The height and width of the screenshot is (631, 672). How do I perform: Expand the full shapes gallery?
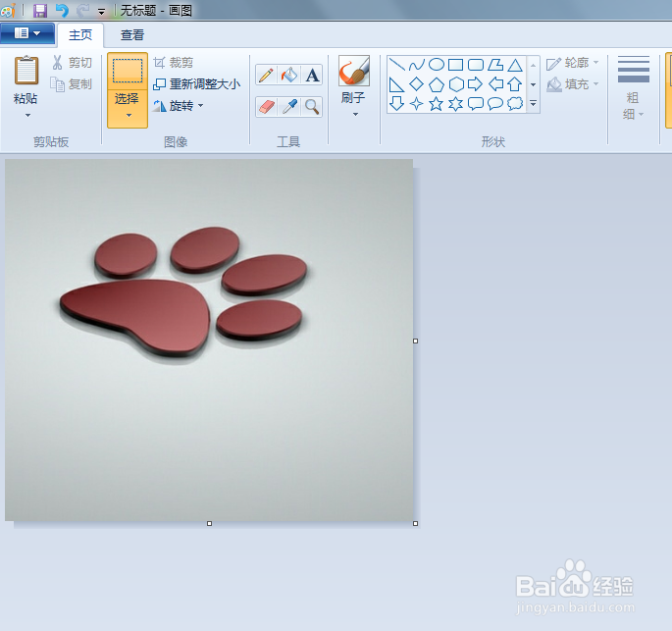point(533,104)
